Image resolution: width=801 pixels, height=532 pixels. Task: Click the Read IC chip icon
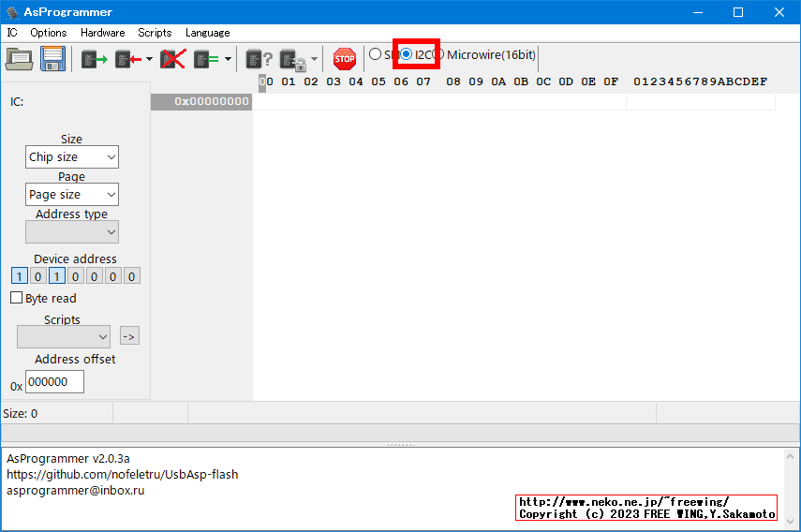[x=94, y=59]
